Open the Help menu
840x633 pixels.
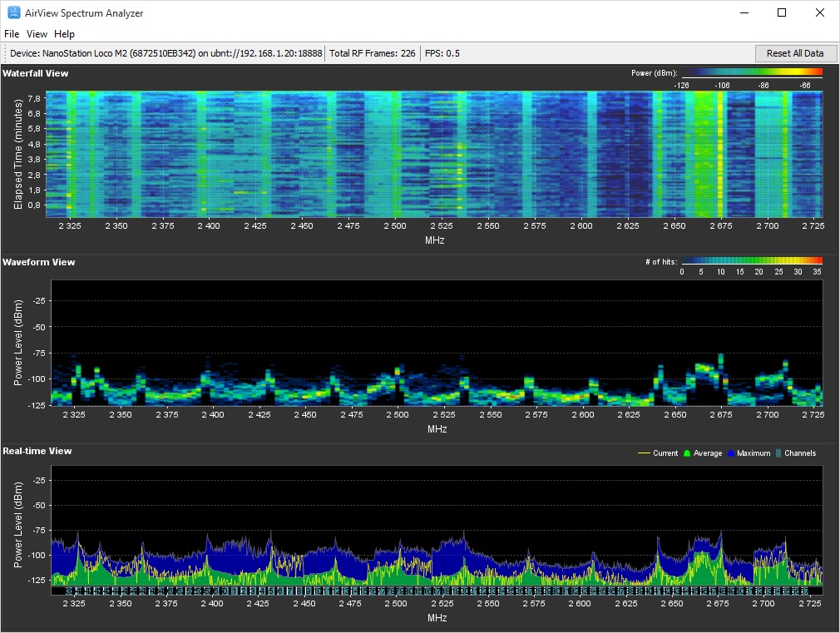64,34
